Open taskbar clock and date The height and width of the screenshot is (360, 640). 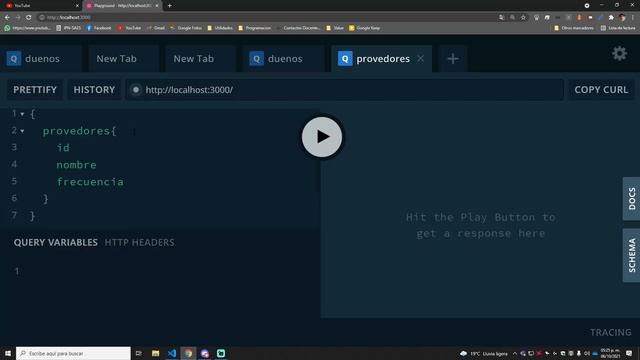click(x=610, y=353)
